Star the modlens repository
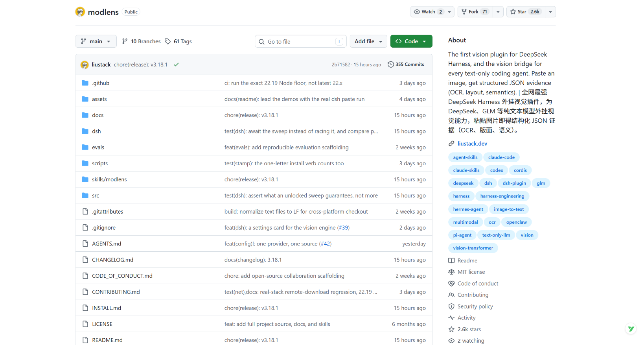 click(526, 12)
